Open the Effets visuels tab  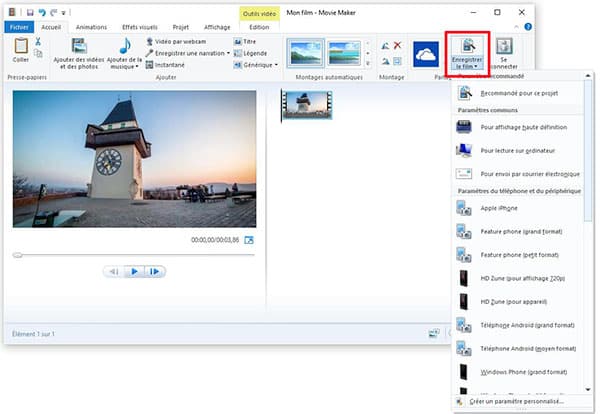[x=140, y=27]
